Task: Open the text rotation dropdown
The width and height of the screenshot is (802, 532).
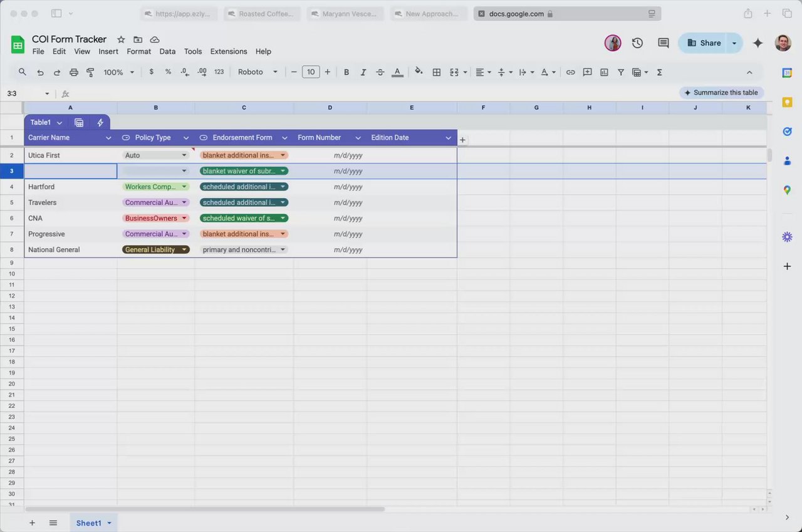Action: 548,72
